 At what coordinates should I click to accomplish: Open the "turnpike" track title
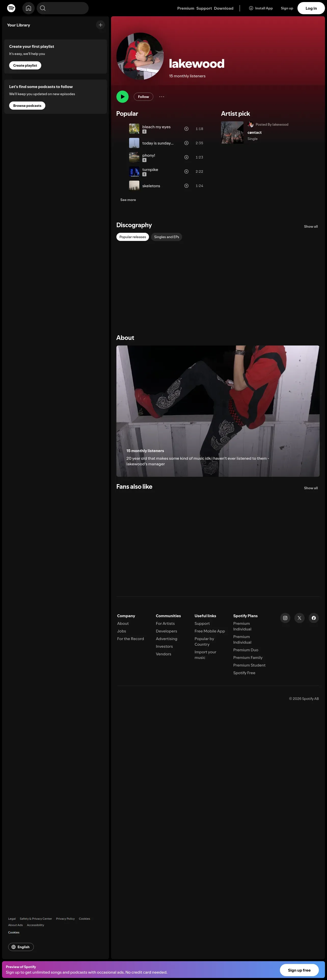pos(150,170)
